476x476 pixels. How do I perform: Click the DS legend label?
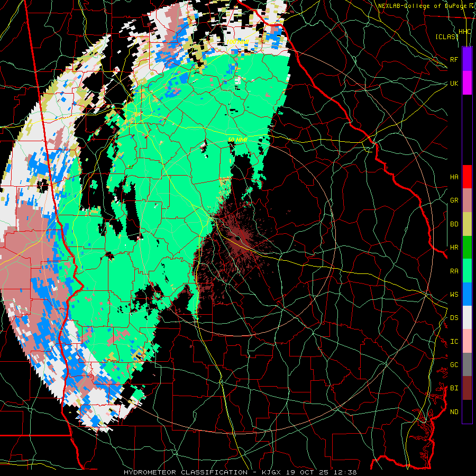coord(454,318)
